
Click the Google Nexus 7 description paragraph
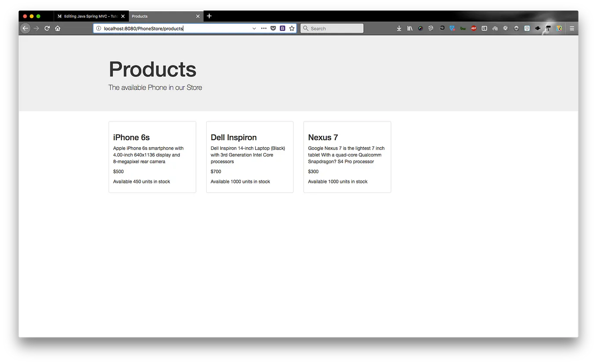click(x=346, y=155)
